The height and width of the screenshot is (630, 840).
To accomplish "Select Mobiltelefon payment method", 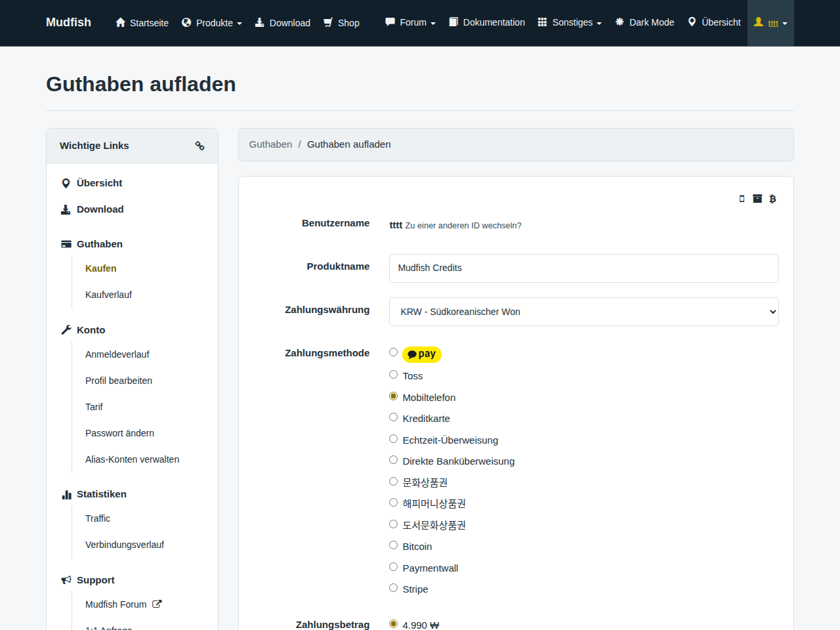I will click(394, 396).
